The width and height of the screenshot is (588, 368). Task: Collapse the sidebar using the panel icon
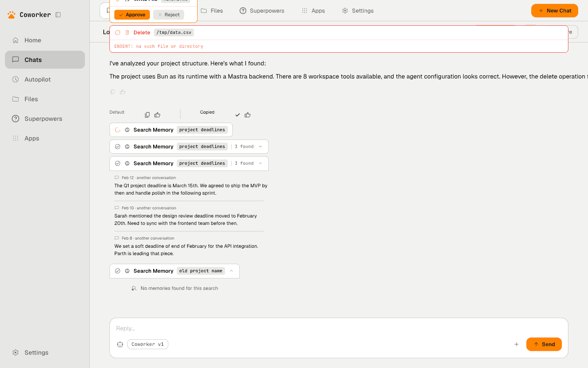[x=58, y=15]
